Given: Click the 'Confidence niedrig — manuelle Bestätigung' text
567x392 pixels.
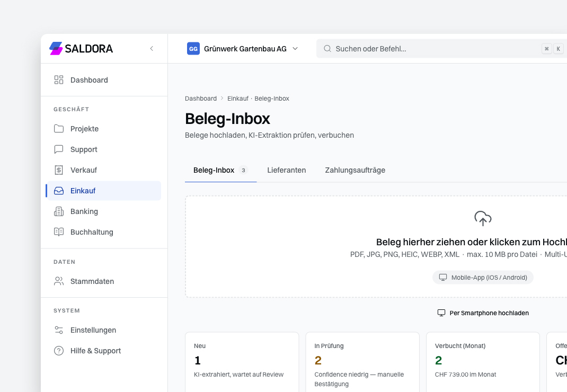Looking at the screenshot, I should pos(359,379).
